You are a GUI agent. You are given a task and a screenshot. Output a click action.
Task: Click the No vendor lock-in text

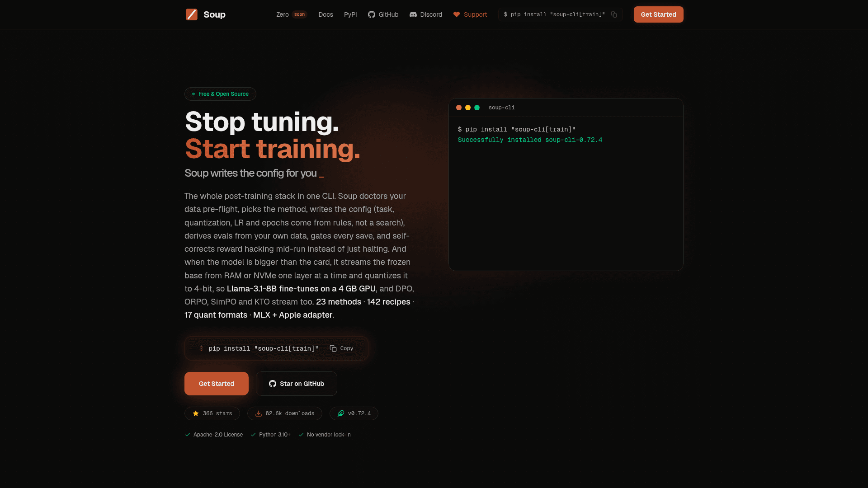329,435
